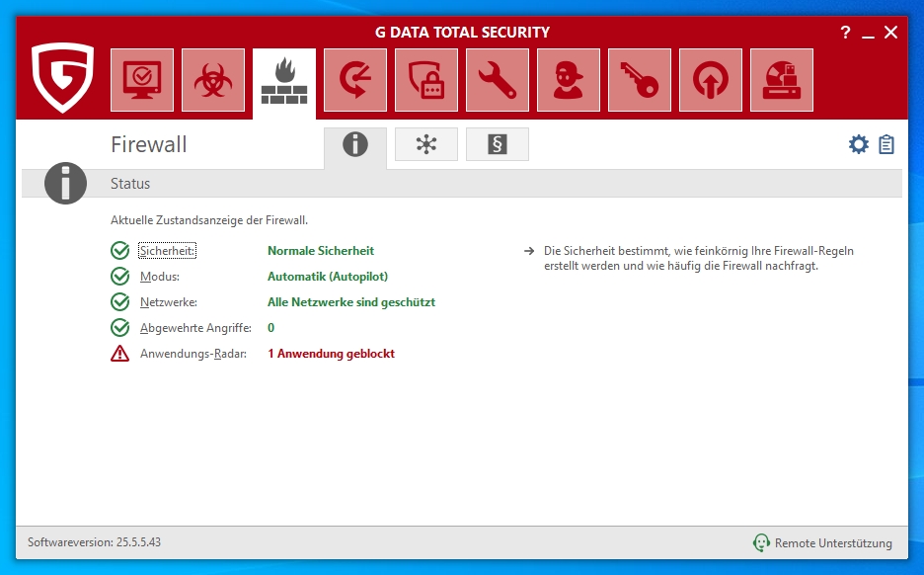
Task: Click the green check next to Modus
Action: [x=120, y=276]
